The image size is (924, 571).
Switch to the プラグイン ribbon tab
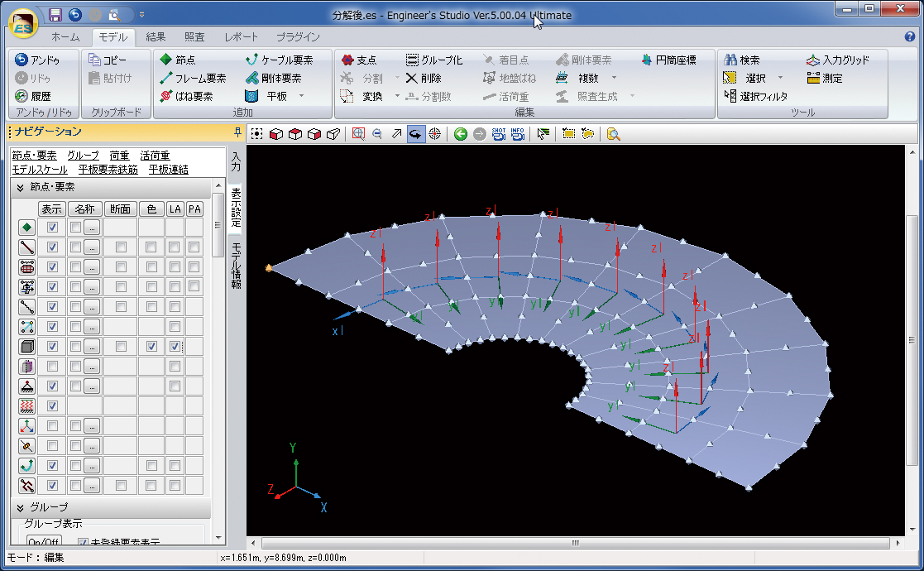coord(298,36)
